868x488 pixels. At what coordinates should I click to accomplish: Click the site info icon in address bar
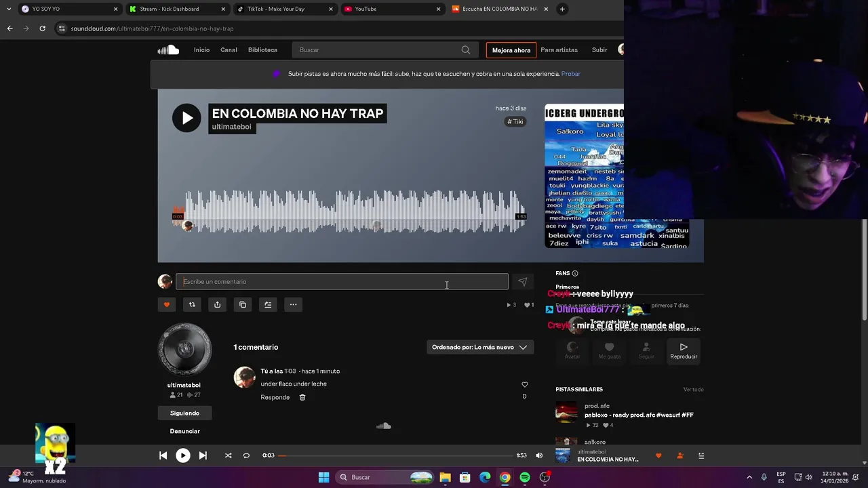pos(62,28)
